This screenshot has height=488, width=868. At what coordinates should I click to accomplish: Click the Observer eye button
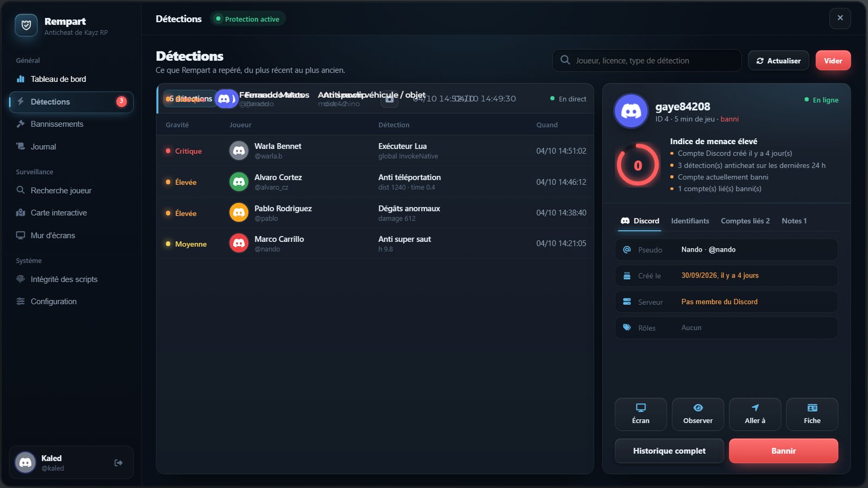(x=698, y=414)
